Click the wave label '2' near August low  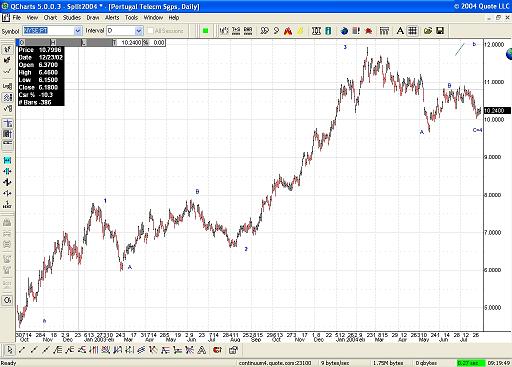coord(246,249)
